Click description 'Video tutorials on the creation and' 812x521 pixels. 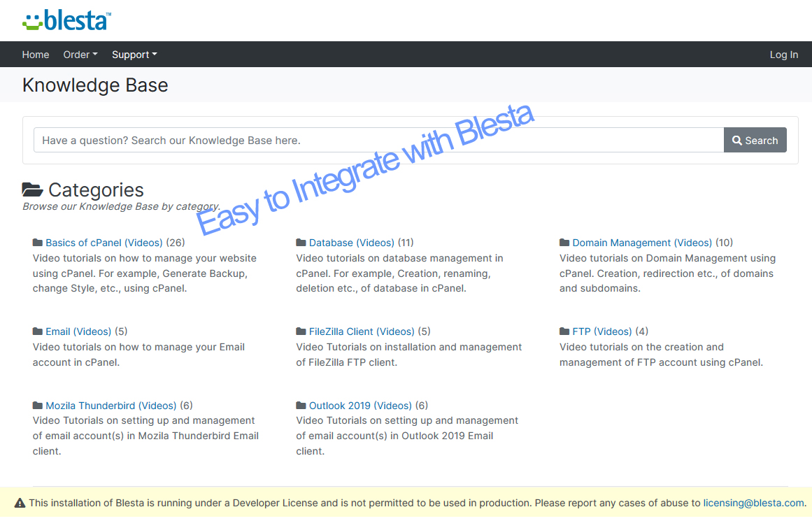tap(641, 347)
